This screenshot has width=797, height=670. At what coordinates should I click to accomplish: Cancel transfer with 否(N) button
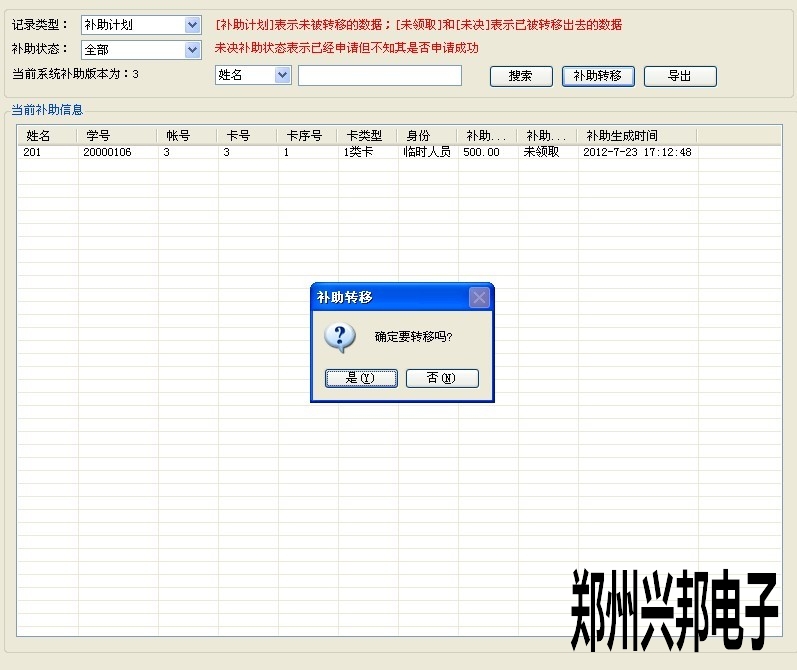pos(442,378)
